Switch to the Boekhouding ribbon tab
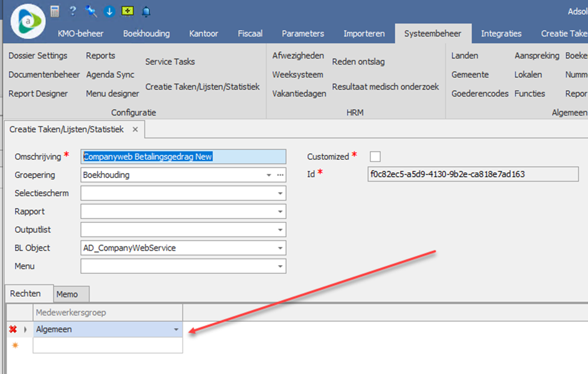Screen dimensions: 588x374 tap(147, 34)
